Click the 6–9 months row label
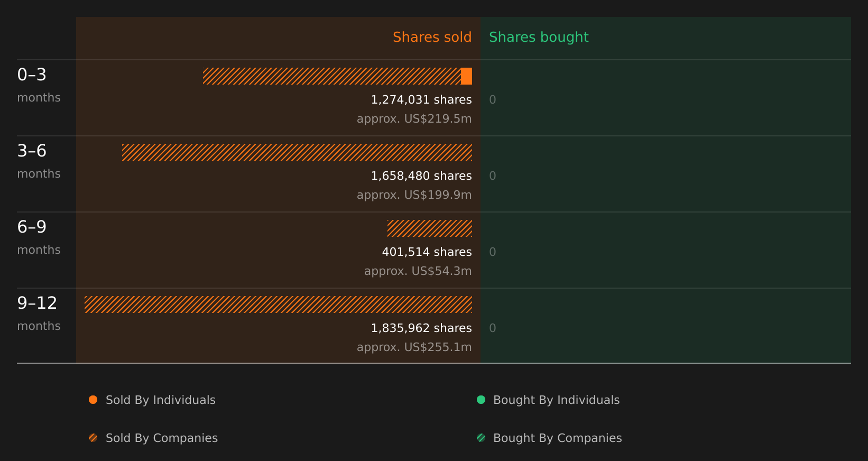Image resolution: width=868 pixels, height=461 pixels. coord(39,237)
